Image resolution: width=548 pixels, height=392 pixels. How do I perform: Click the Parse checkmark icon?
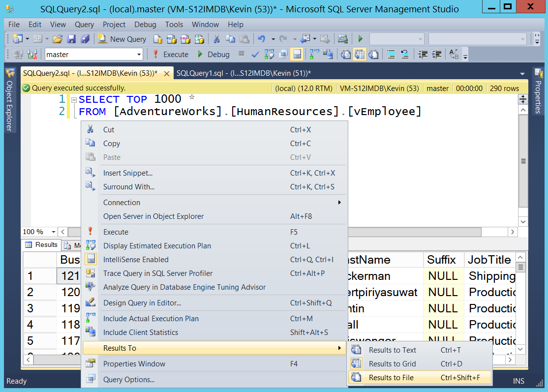[255, 55]
